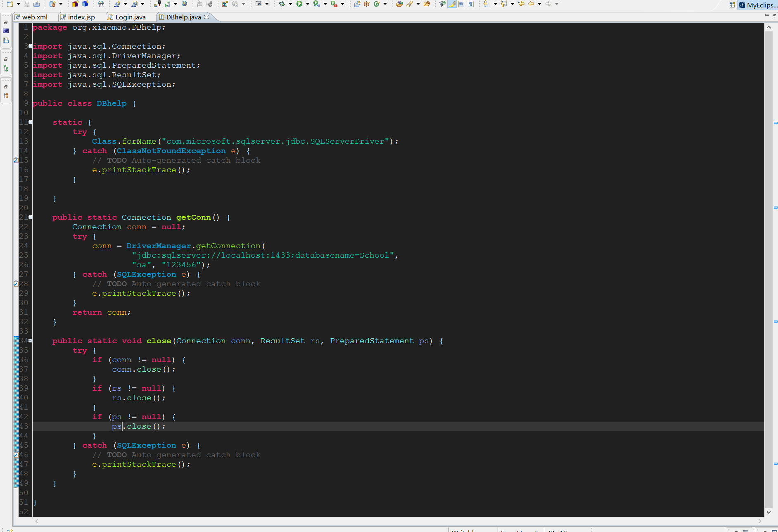Open the Previous Annotation dropdown arrow

click(x=512, y=4)
